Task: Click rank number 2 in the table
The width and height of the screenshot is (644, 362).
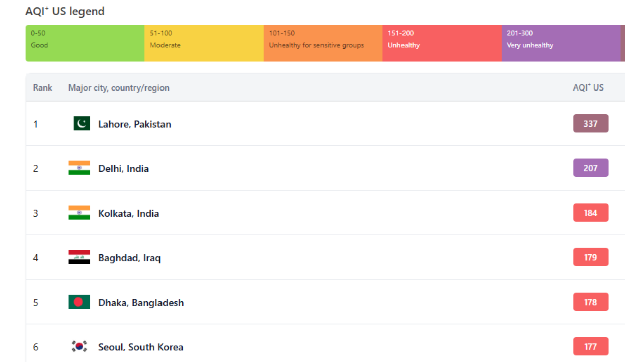Action: click(35, 169)
